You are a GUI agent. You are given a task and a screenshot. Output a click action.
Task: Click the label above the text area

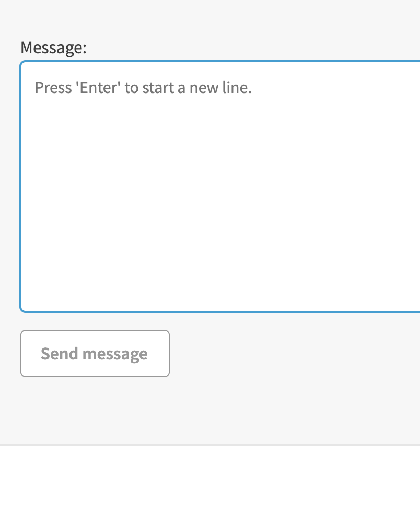coord(53,48)
